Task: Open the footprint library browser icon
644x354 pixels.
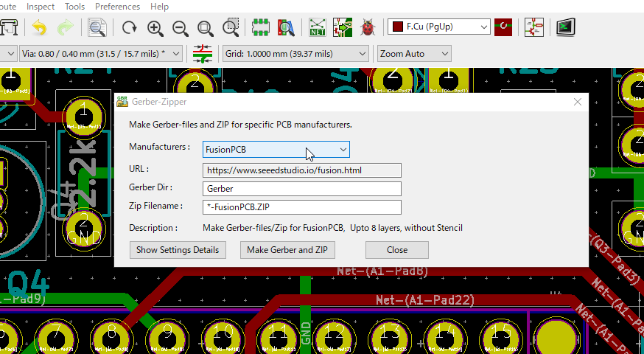Action: coord(286,27)
